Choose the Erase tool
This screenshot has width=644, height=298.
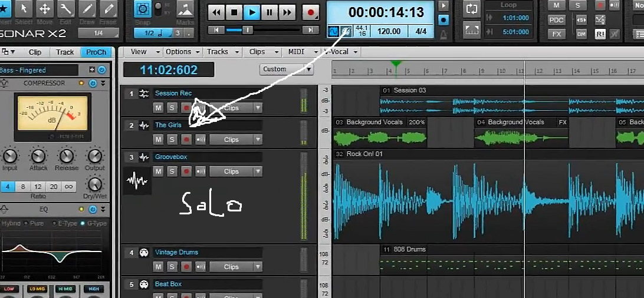pyautogui.click(x=109, y=9)
